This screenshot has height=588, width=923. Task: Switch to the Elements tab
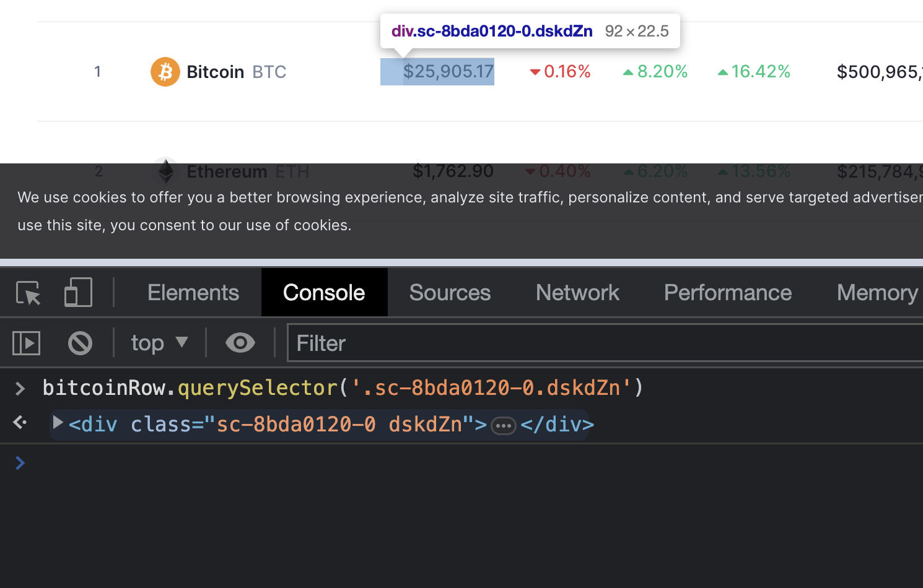(x=193, y=293)
